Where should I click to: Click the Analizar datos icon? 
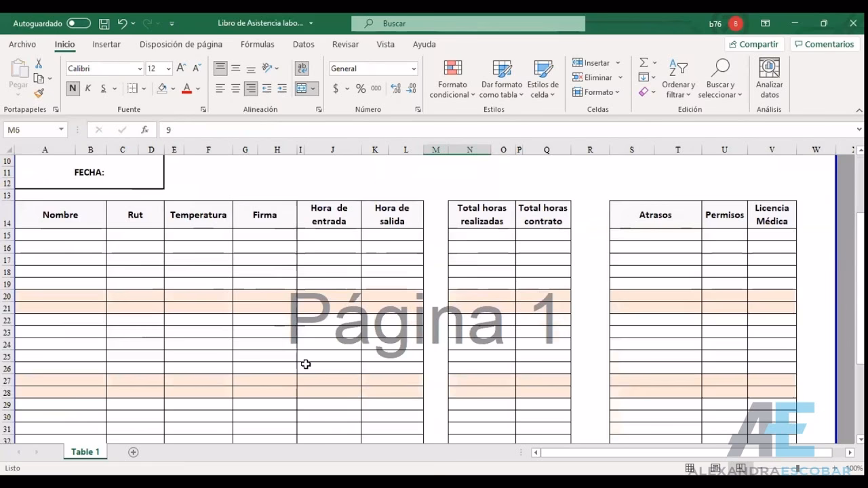(x=769, y=70)
